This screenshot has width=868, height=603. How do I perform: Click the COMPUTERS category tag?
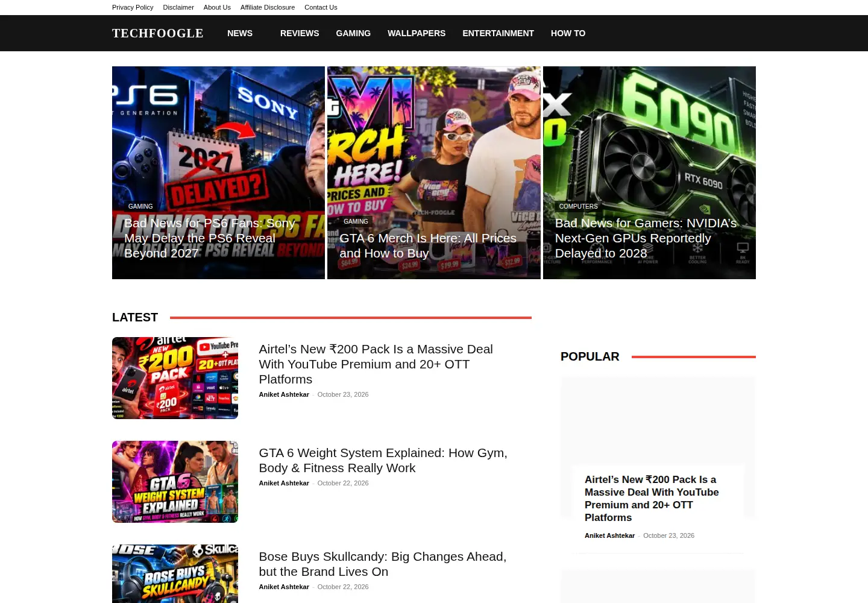pos(578,206)
